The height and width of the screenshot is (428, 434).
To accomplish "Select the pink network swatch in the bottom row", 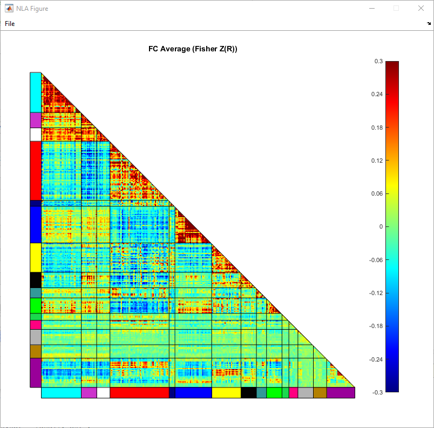I will [x=293, y=393].
